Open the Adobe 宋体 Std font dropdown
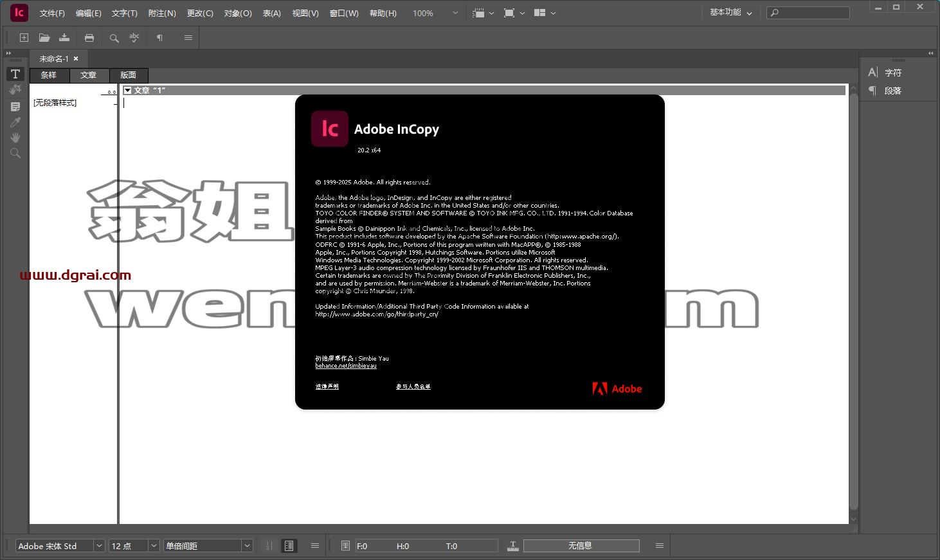Viewport: 940px width, 560px height. (100, 546)
